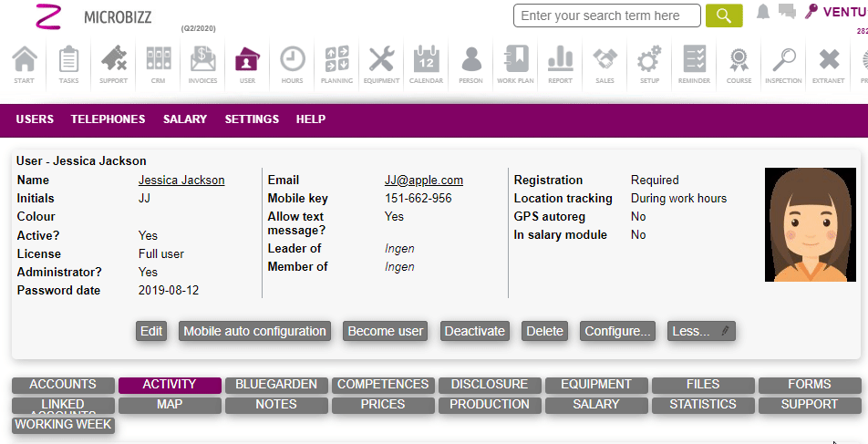
Task: Open the Hours clock icon
Action: (x=292, y=65)
